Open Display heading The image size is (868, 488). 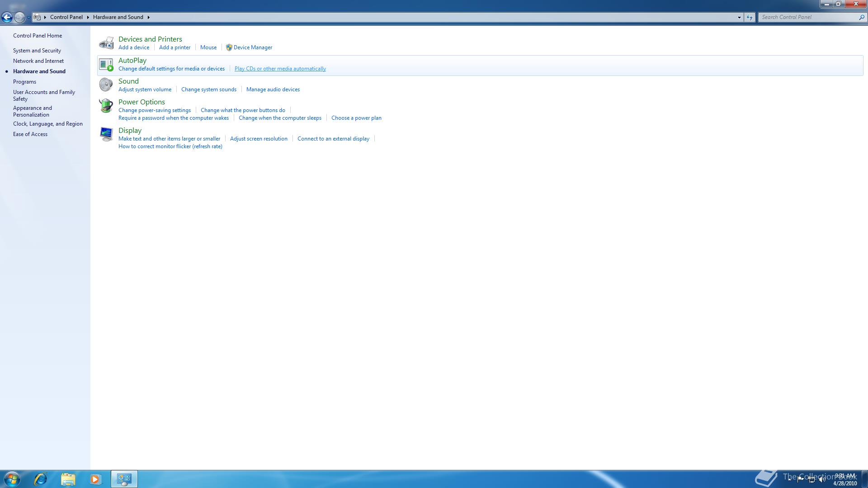pyautogui.click(x=130, y=131)
